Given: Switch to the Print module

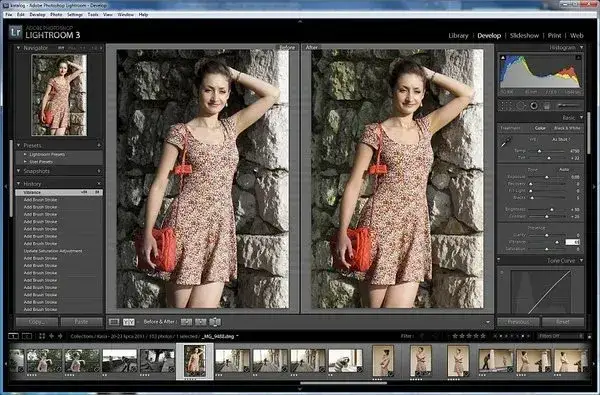Looking at the screenshot, I should point(554,36).
